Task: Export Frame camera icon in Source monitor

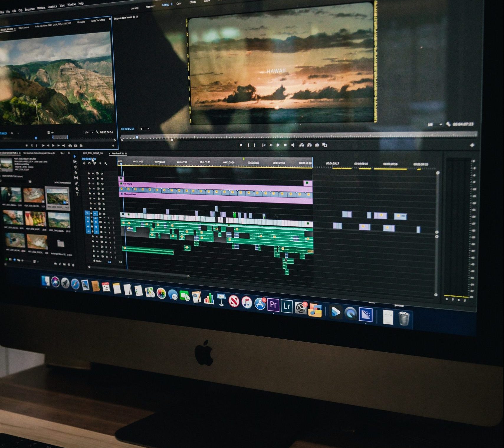Action: pyautogui.click(x=81, y=145)
